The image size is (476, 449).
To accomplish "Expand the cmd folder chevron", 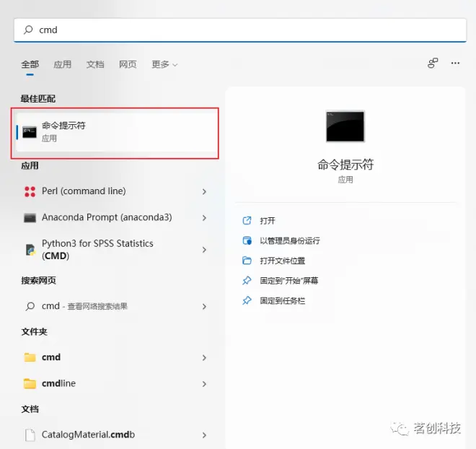I will (204, 358).
